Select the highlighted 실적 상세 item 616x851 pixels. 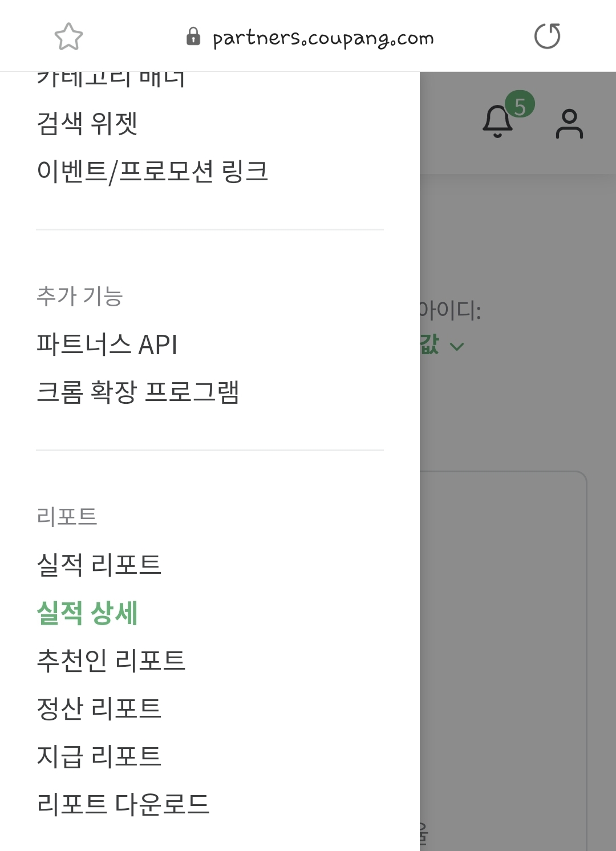(87, 613)
